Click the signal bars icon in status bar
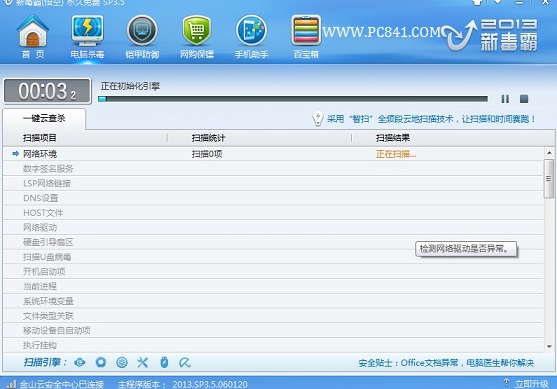 (x=11, y=384)
